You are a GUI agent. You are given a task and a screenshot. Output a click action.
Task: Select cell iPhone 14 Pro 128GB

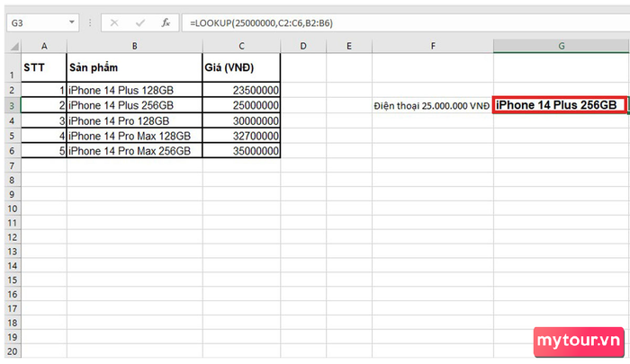point(135,120)
